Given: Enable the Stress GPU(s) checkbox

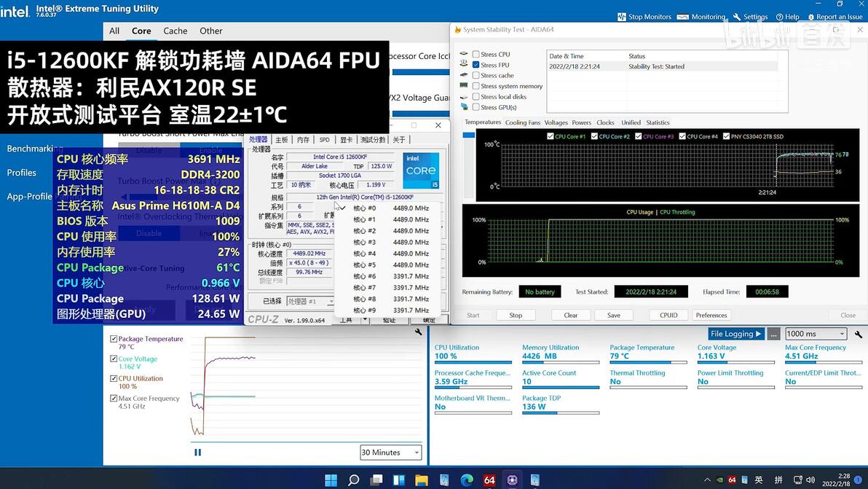Looking at the screenshot, I should click(476, 107).
